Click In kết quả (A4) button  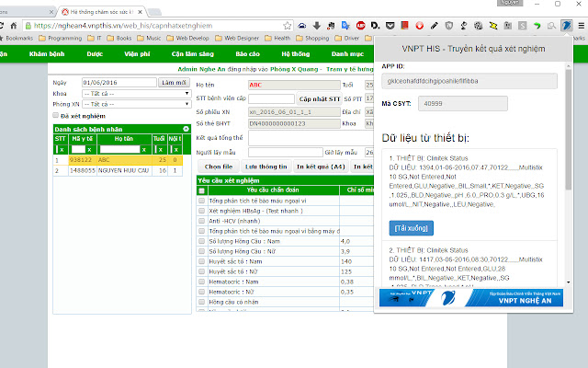click(321, 167)
